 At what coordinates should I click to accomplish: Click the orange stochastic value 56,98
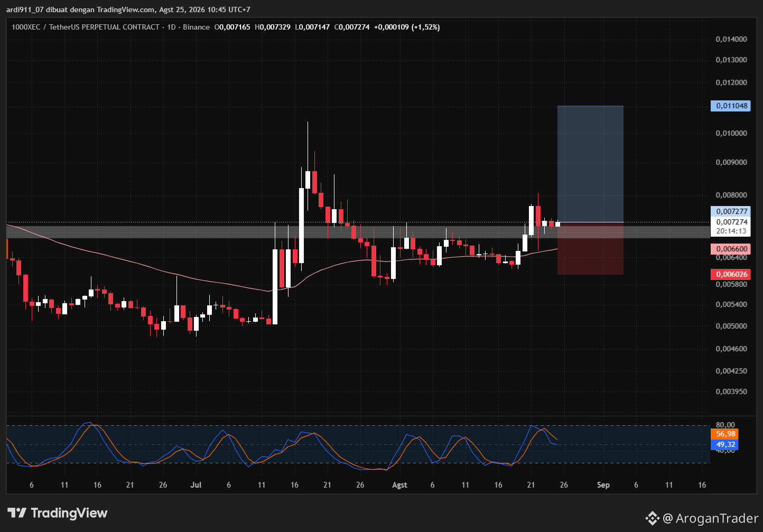coord(725,434)
